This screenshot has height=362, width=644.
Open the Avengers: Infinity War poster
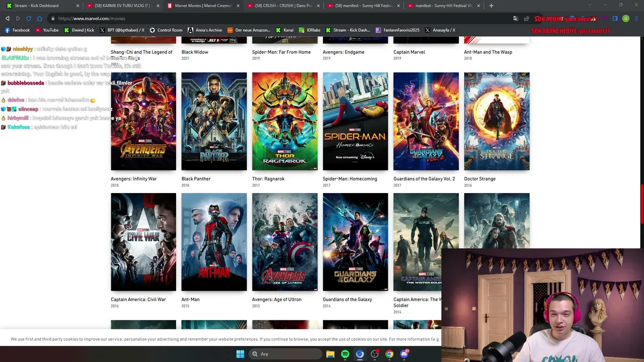(x=143, y=121)
